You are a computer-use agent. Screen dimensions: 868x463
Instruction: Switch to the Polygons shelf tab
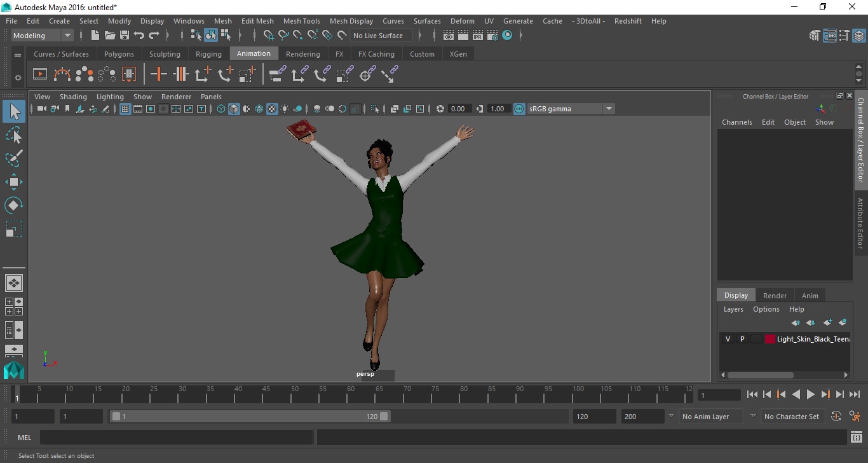(x=119, y=54)
